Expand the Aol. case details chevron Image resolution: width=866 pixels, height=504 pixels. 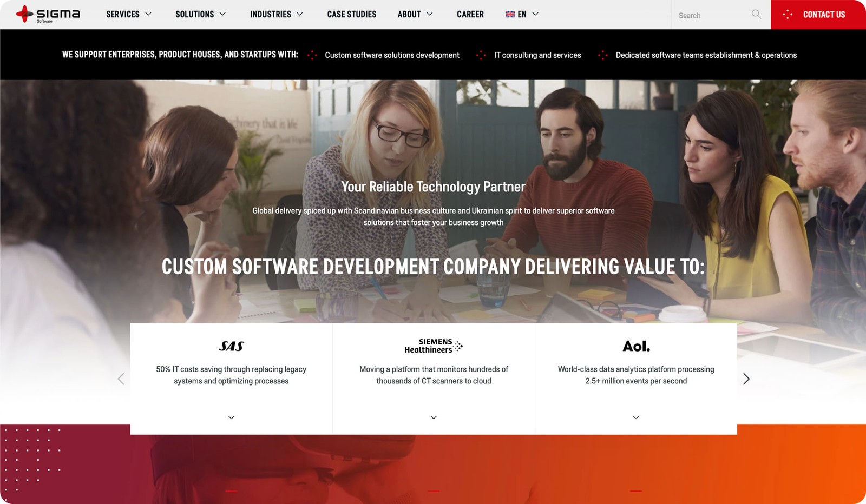coord(636,417)
